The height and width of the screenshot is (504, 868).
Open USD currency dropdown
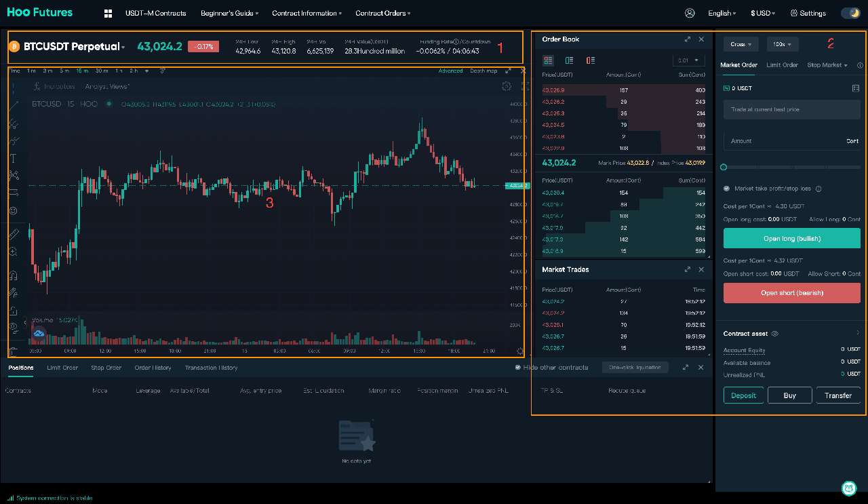(x=763, y=13)
